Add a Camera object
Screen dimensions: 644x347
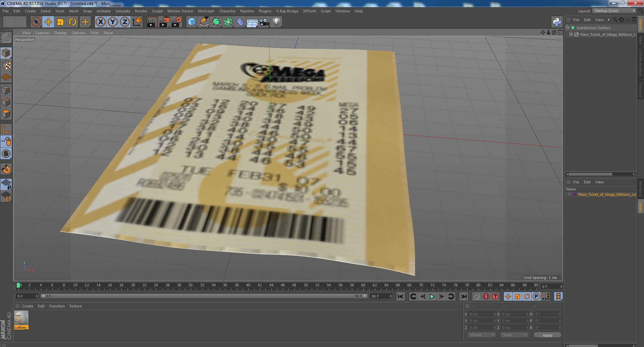[x=264, y=22]
